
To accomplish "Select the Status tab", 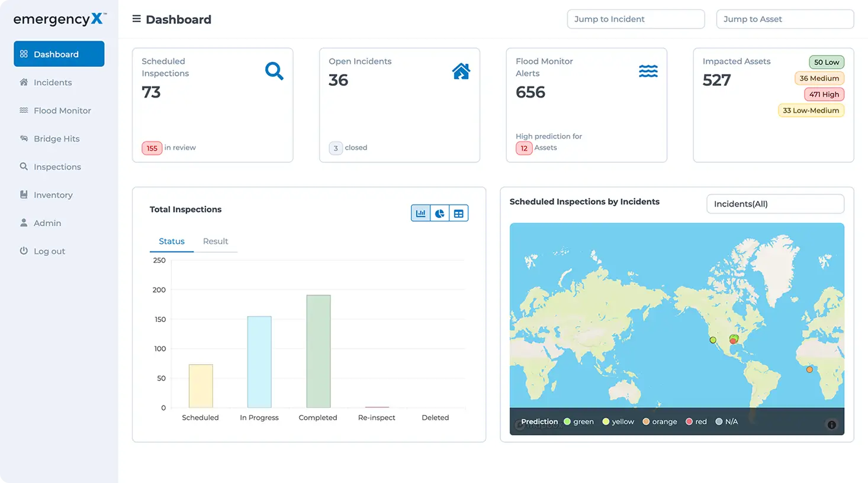I will (x=172, y=241).
